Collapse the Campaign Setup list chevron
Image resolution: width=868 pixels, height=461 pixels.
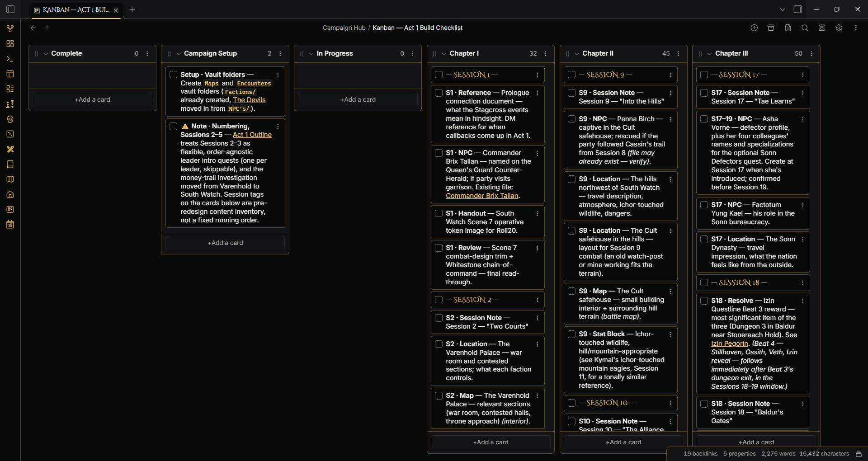point(179,54)
